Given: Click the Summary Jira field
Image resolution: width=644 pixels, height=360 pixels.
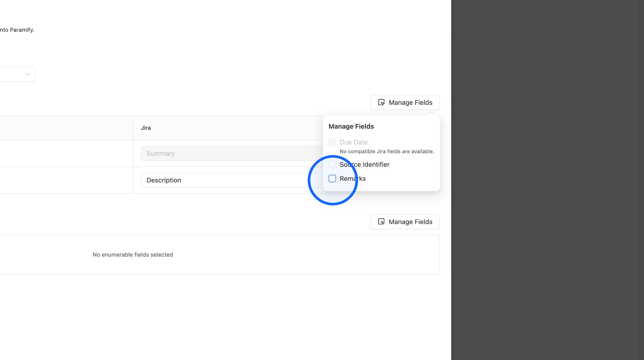Looking at the screenshot, I should pos(232,153).
